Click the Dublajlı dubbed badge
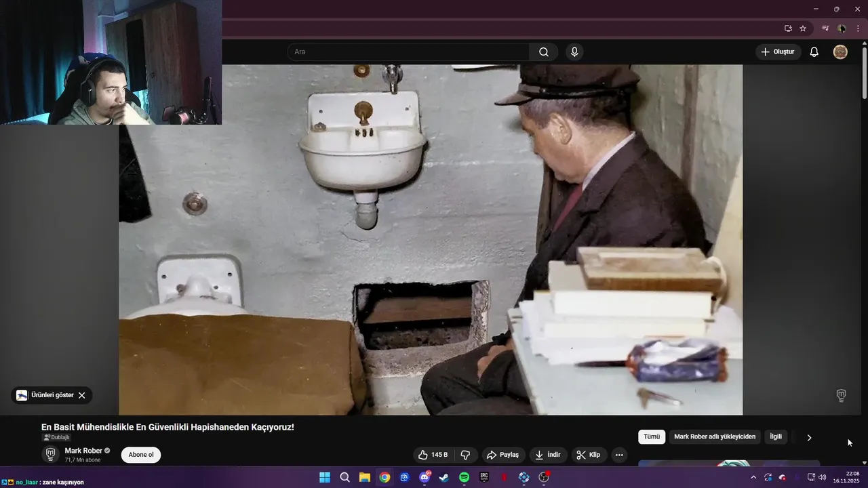This screenshot has width=868, height=488. click(x=56, y=437)
